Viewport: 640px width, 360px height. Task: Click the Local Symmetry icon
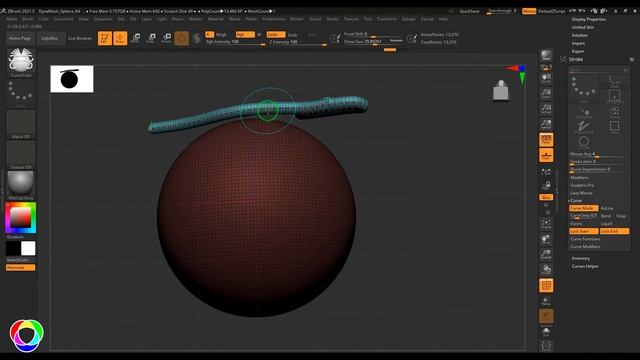point(546,172)
